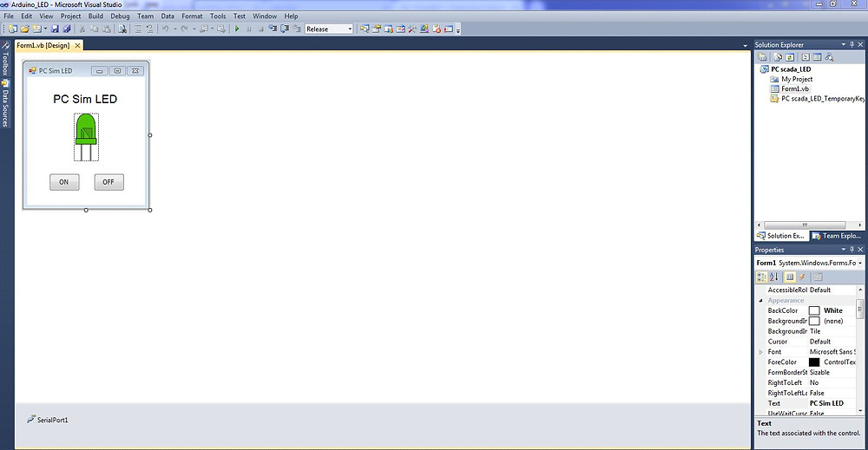This screenshot has height=450, width=868.
Task: Click the Paste toolbar icon
Action: pos(106,29)
